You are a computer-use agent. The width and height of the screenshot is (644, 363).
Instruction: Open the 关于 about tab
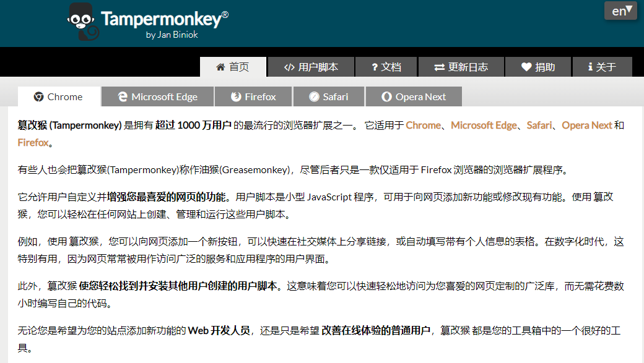point(602,67)
